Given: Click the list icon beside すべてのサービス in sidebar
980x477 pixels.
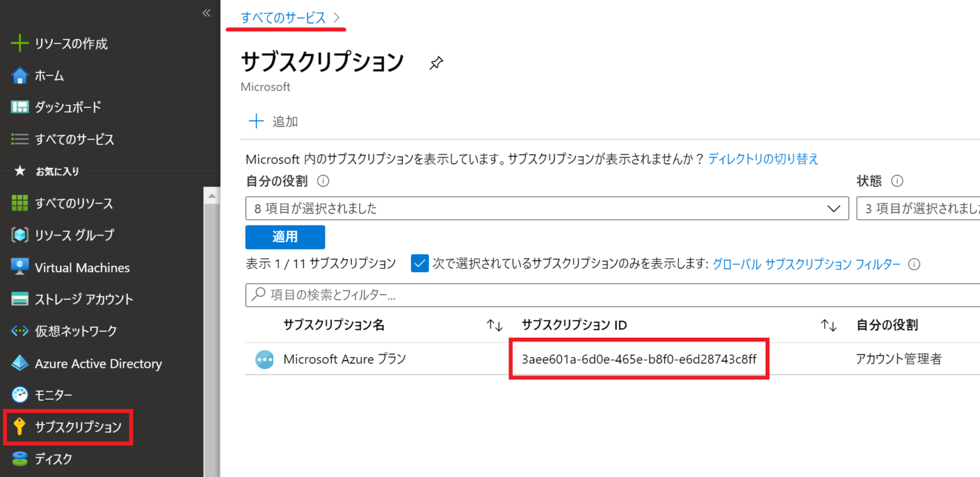Looking at the screenshot, I should (x=20, y=139).
